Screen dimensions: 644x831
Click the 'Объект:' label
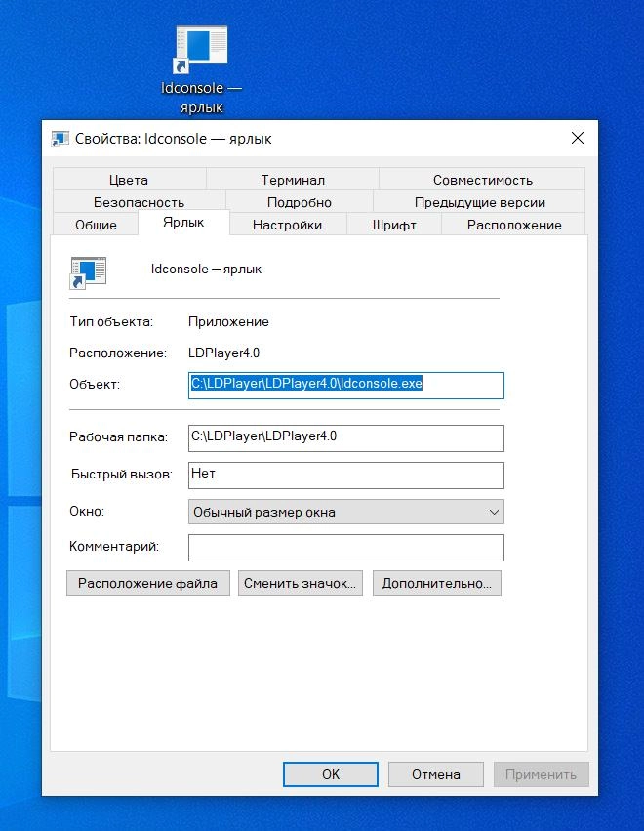pyautogui.click(x=95, y=384)
